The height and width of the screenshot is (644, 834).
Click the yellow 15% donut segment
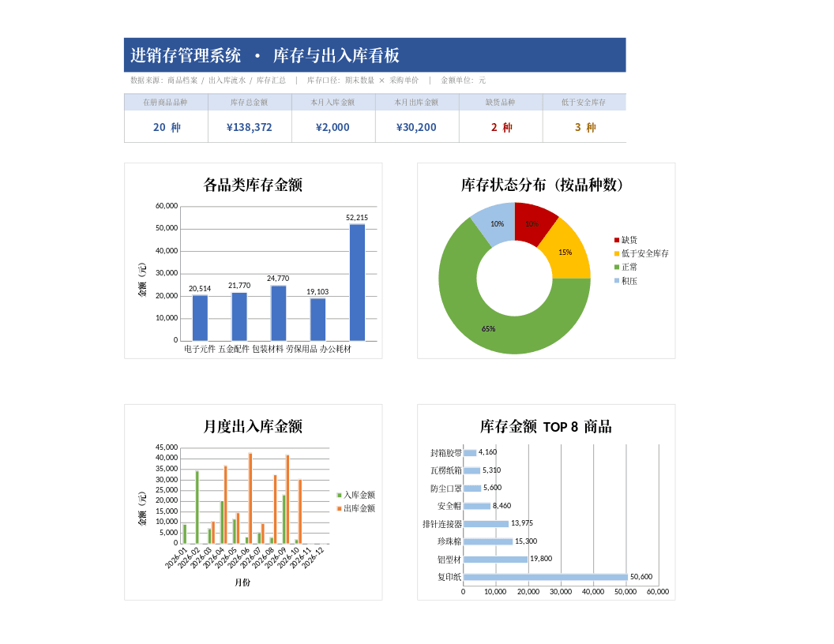tap(566, 253)
